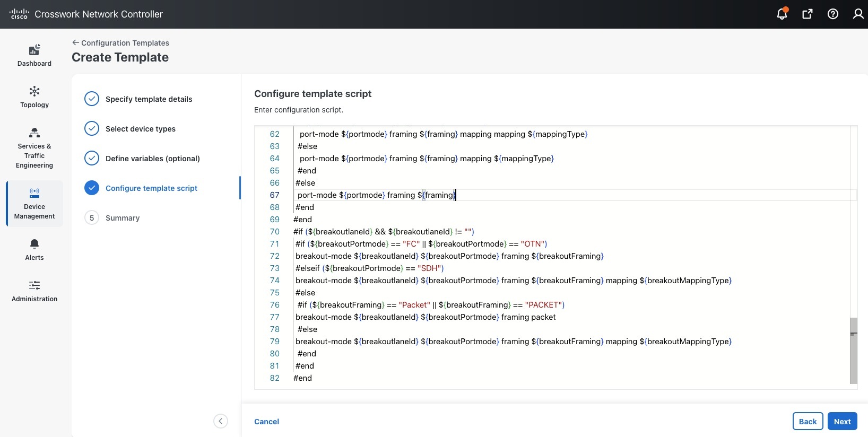Go to Define variables (optional) step
The height and width of the screenshot is (437, 868).
pos(153,159)
